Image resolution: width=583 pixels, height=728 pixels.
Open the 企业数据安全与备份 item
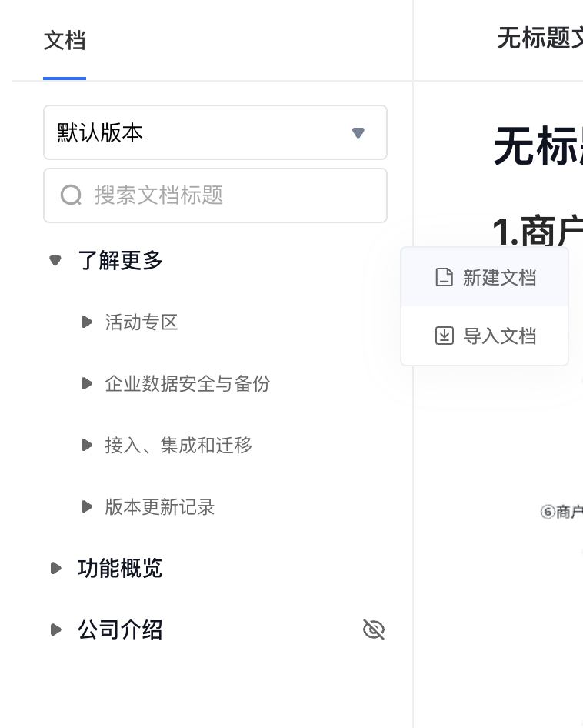187,383
